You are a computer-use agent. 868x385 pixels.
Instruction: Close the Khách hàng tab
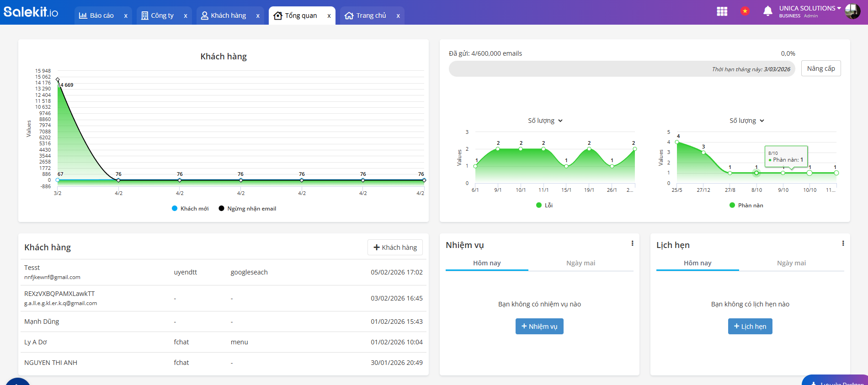[x=258, y=16]
